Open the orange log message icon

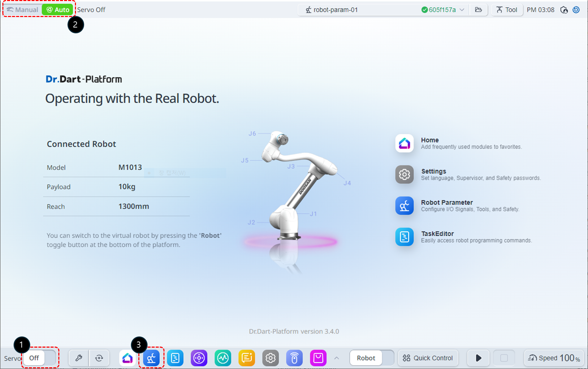(247, 358)
